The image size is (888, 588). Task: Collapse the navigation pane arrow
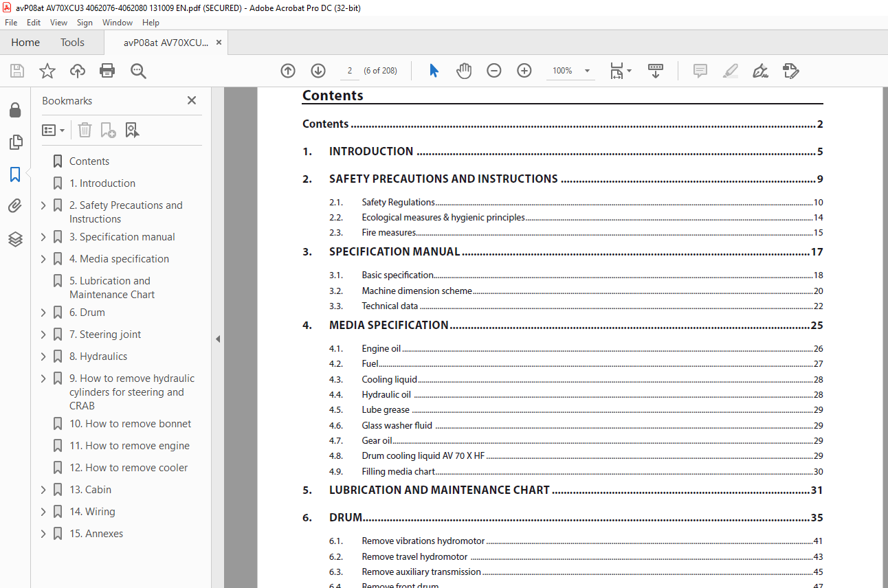pos(218,339)
